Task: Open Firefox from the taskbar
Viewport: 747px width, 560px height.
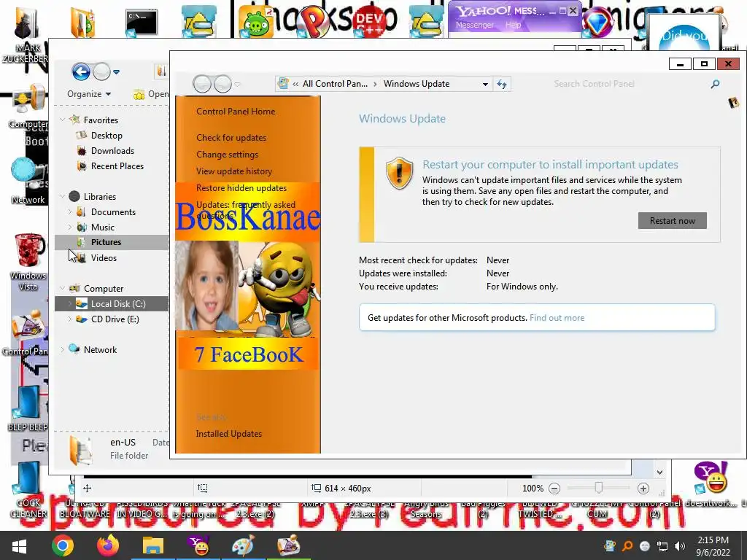Action: (108, 545)
